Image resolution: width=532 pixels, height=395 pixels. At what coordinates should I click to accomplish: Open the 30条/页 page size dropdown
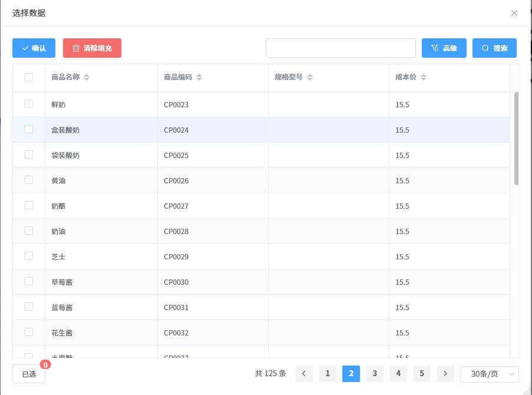(489, 374)
